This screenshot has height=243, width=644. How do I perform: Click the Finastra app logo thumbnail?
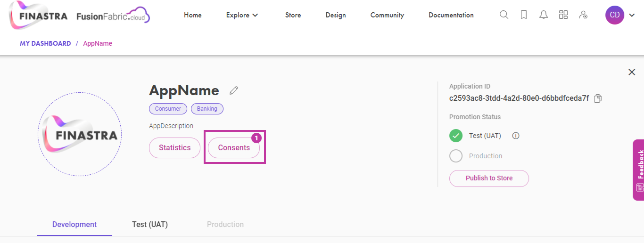[x=80, y=135]
